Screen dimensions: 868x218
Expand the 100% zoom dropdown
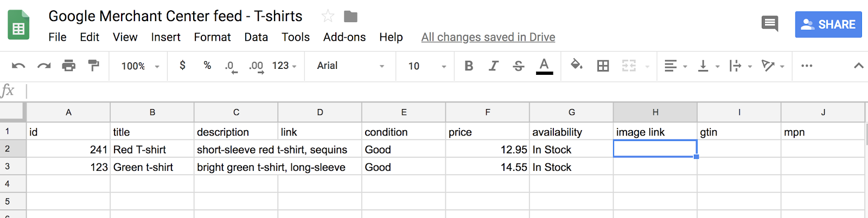point(140,66)
